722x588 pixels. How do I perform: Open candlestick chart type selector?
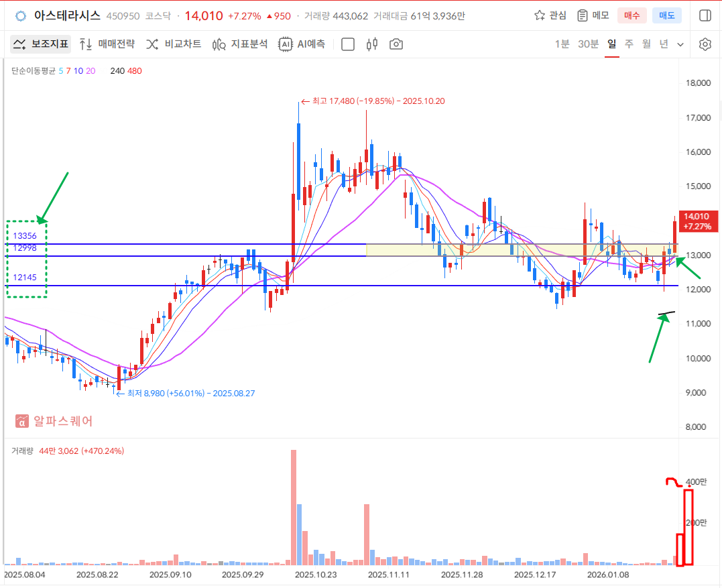[372, 44]
